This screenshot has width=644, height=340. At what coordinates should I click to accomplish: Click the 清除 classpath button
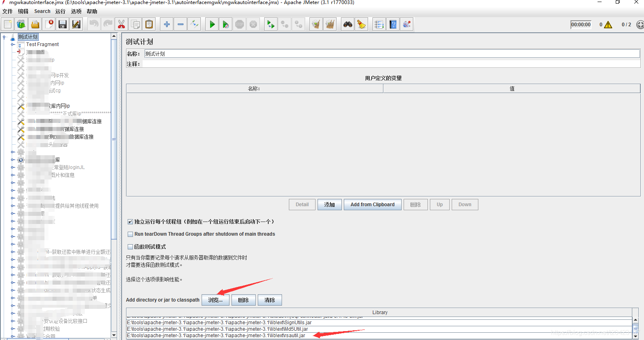tap(269, 300)
